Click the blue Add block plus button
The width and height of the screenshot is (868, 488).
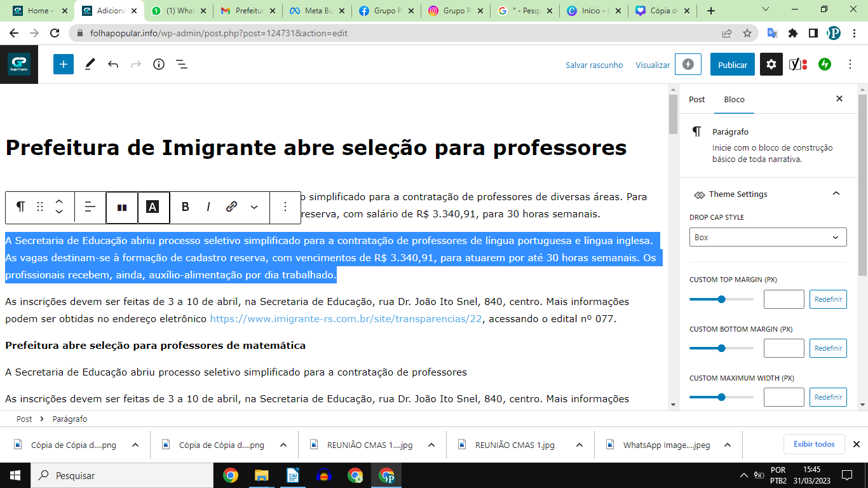[x=64, y=64]
